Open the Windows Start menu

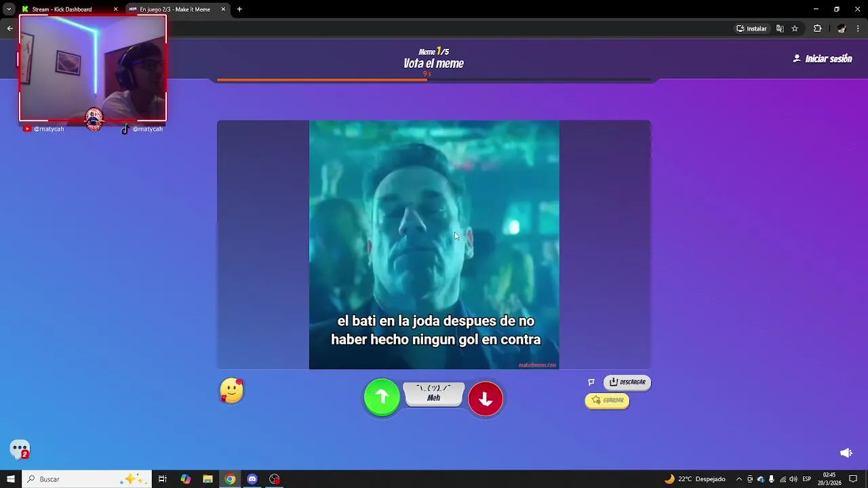(x=11, y=479)
